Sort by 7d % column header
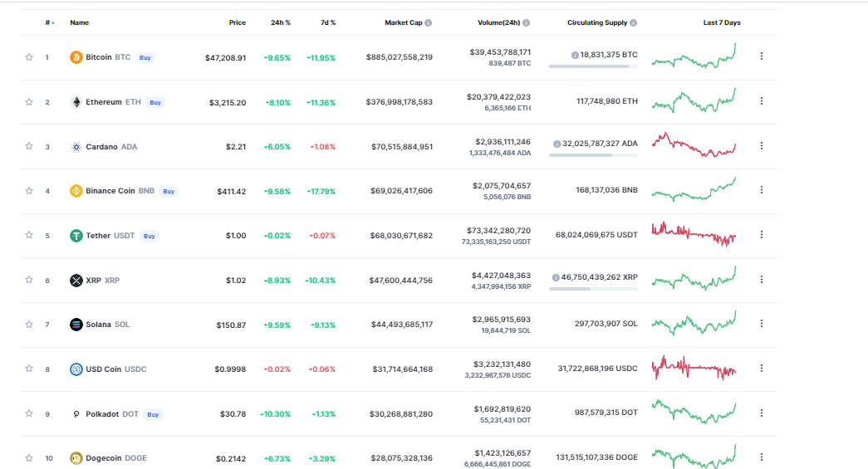This screenshot has width=868, height=469. tap(328, 22)
